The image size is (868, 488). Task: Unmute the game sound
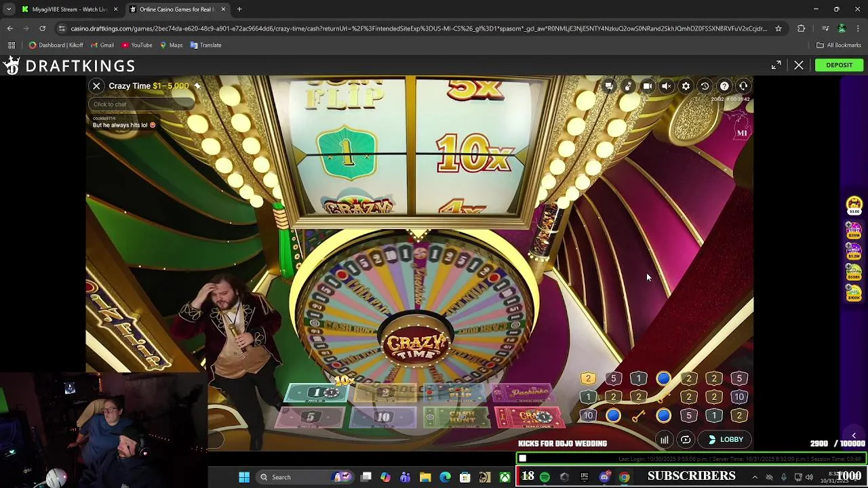(x=667, y=86)
